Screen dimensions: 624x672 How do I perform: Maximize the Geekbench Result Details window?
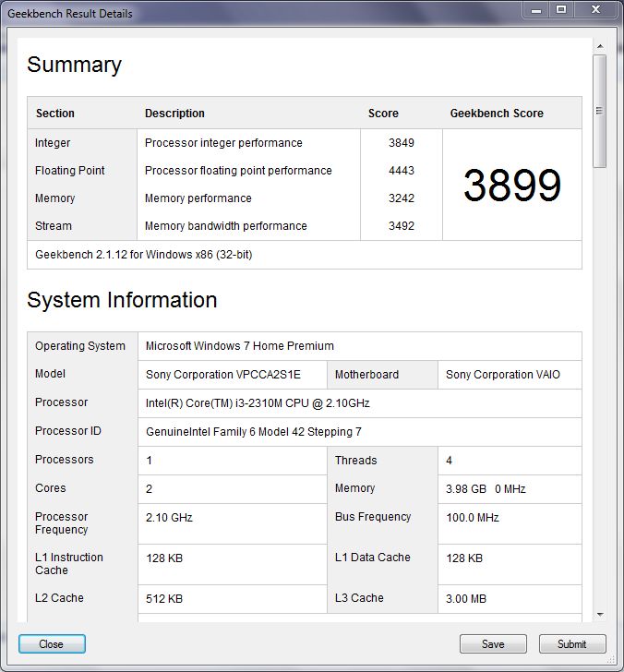click(x=561, y=10)
